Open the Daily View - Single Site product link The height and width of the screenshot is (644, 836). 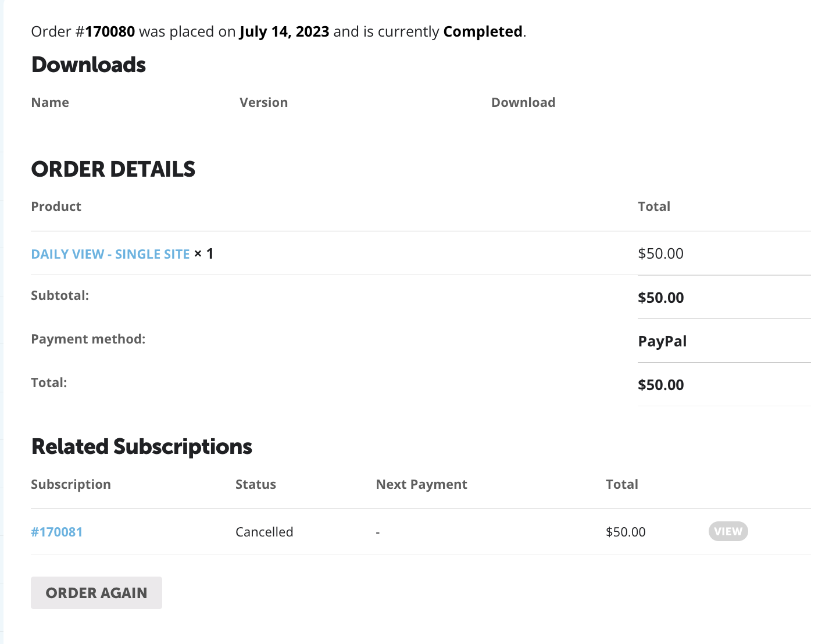110,254
